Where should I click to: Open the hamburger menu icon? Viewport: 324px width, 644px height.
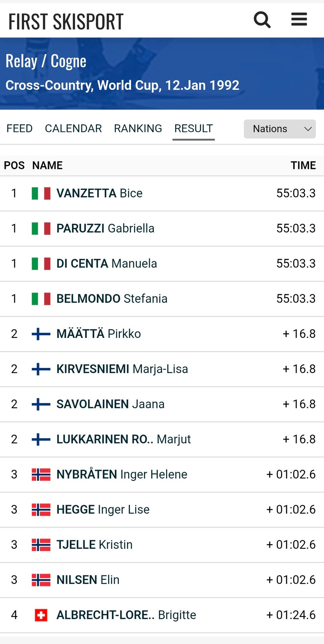pyautogui.click(x=299, y=19)
